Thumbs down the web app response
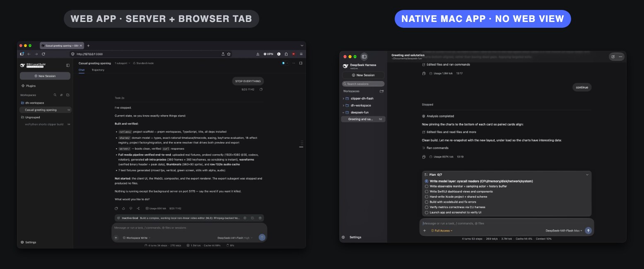This screenshot has width=644, height=269. click(131, 208)
